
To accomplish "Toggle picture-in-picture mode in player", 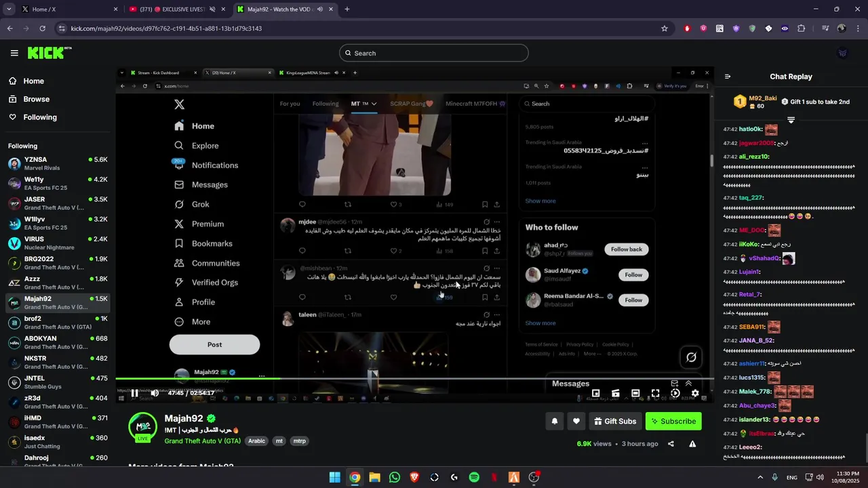I will 595,393.
